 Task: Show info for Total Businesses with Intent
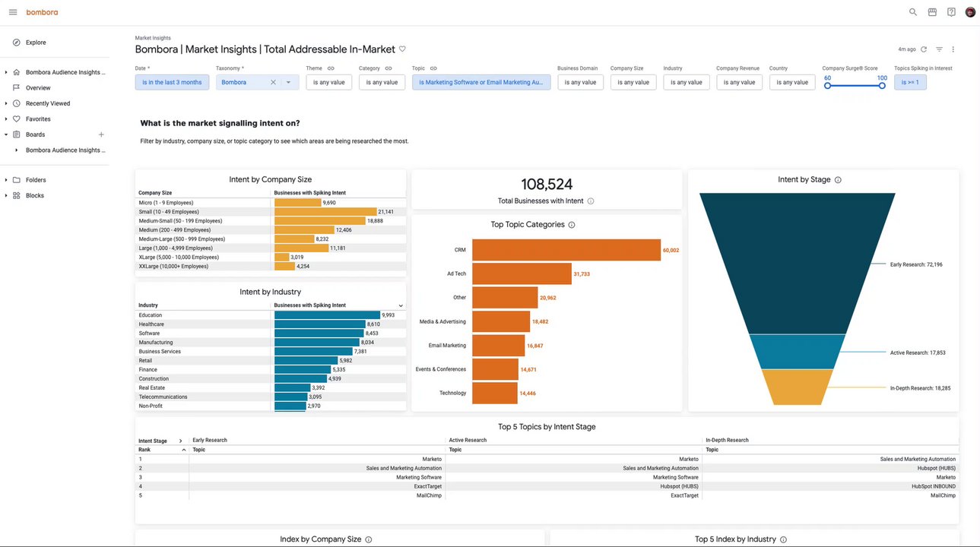(591, 201)
